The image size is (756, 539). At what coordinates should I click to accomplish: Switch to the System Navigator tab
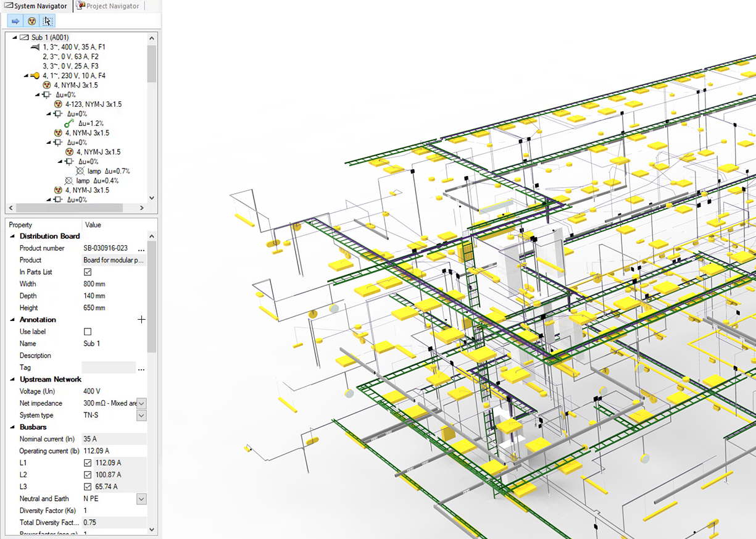[36, 6]
